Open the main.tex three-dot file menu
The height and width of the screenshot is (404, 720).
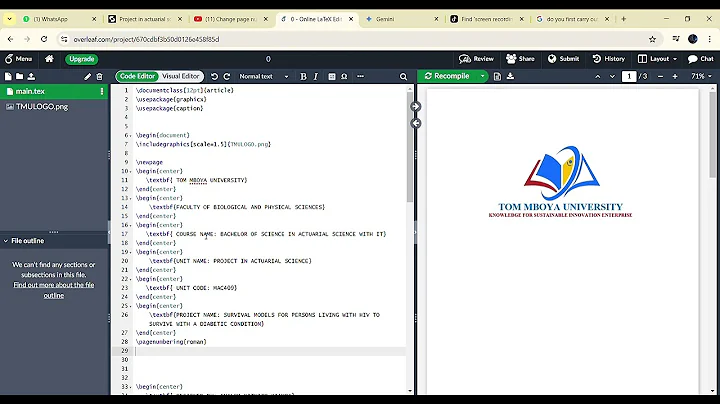(x=102, y=91)
